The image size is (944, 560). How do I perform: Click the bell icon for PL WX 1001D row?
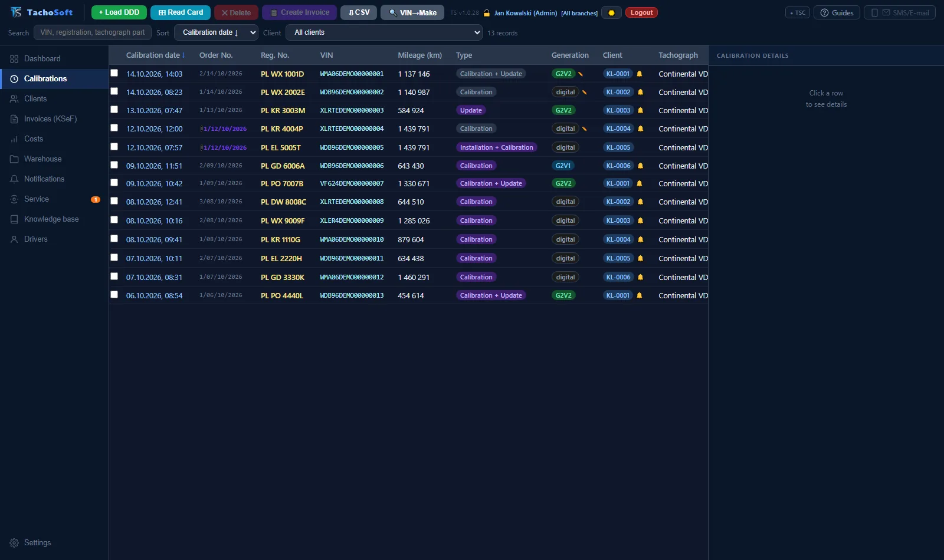(639, 74)
